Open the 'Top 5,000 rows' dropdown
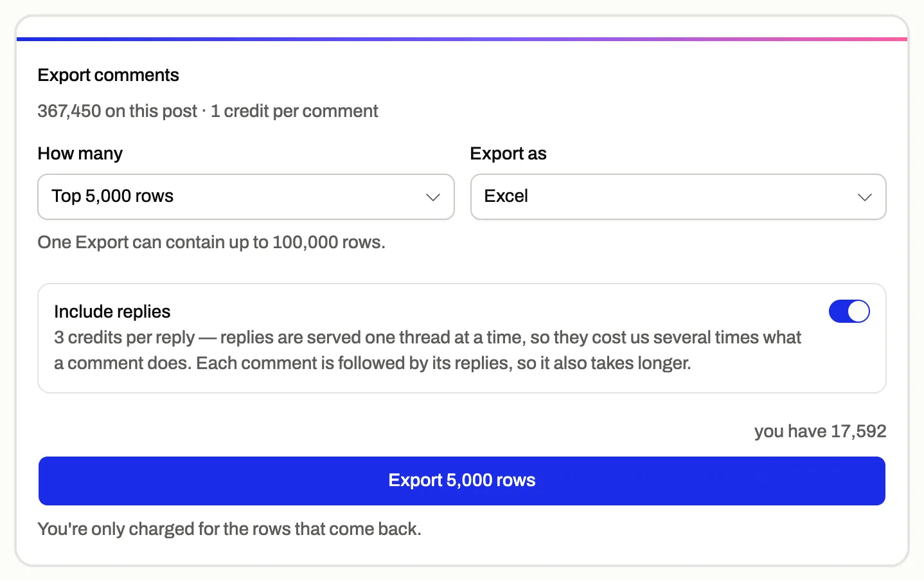Image resolution: width=924 pixels, height=580 pixels. (246, 197)
